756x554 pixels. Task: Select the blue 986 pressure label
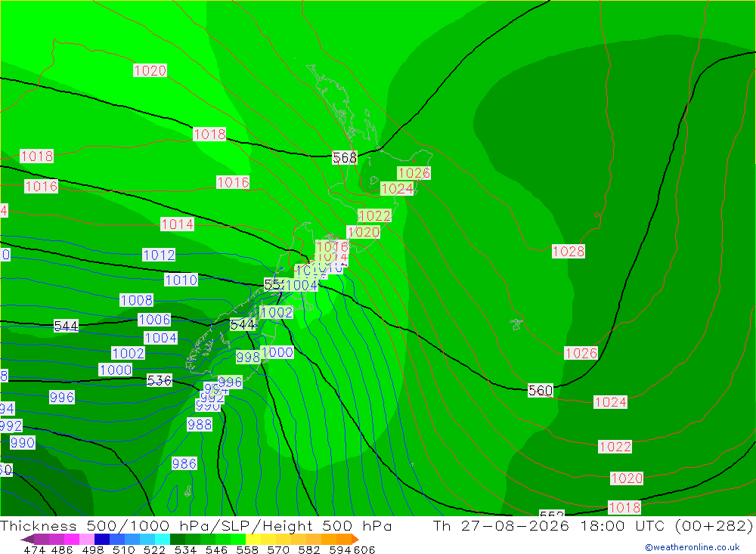[x=184, y=463]
